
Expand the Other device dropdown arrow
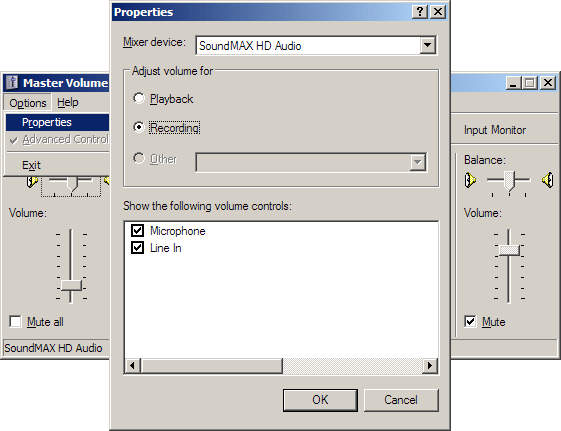coord(418,162)
